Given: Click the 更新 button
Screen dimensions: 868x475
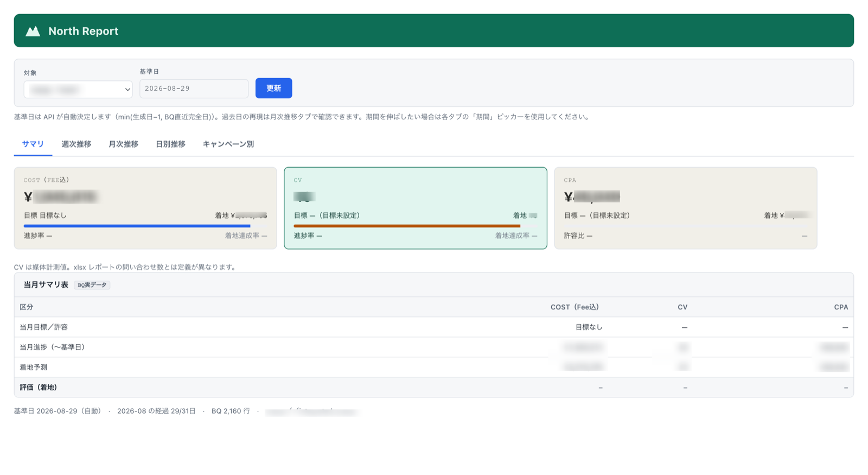Looking at the screenshot, I should pyautogui.click(x=273, y=88).
